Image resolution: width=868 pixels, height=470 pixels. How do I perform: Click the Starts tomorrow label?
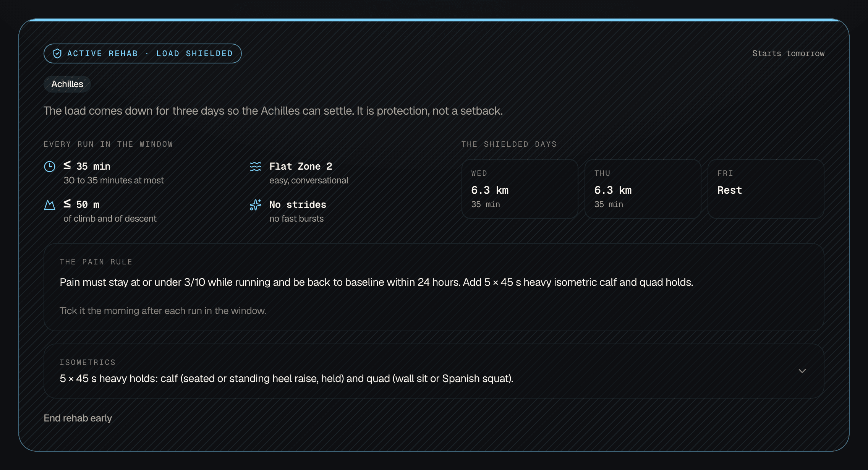[788, 53]
